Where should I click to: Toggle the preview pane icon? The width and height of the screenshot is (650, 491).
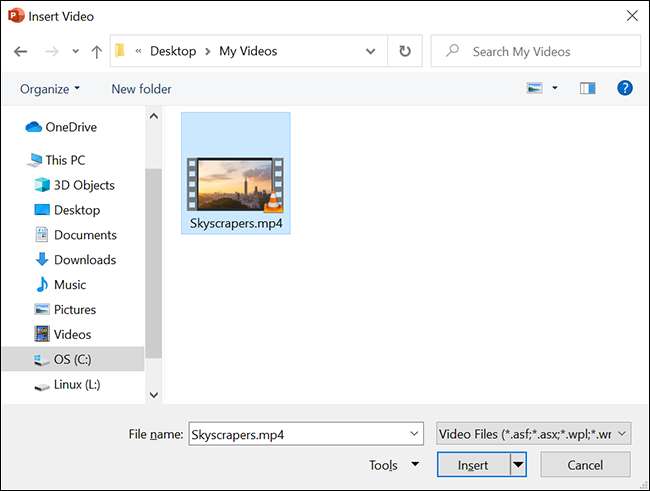click(x=587, y=89)
